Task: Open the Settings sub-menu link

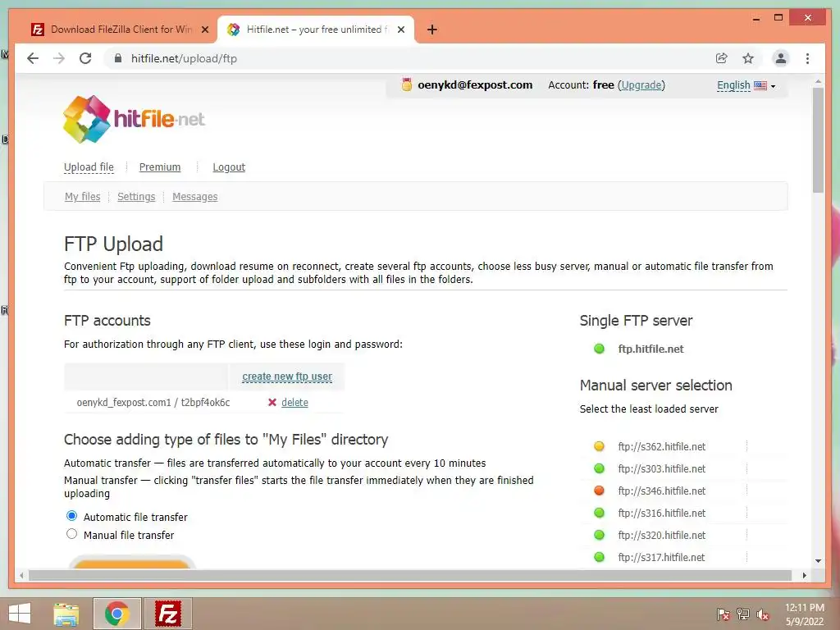Action: tap(136, 197)
